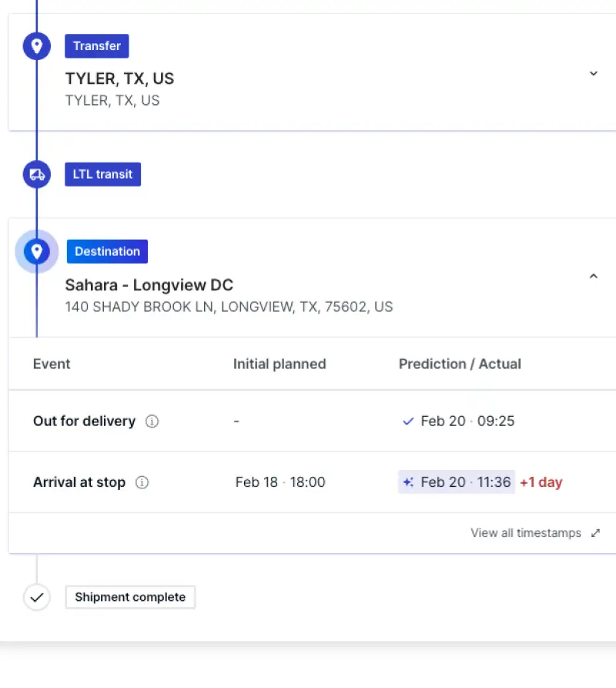Click the sparkle prediction icon beside Feb 20 11:36

tap(408, 482)
